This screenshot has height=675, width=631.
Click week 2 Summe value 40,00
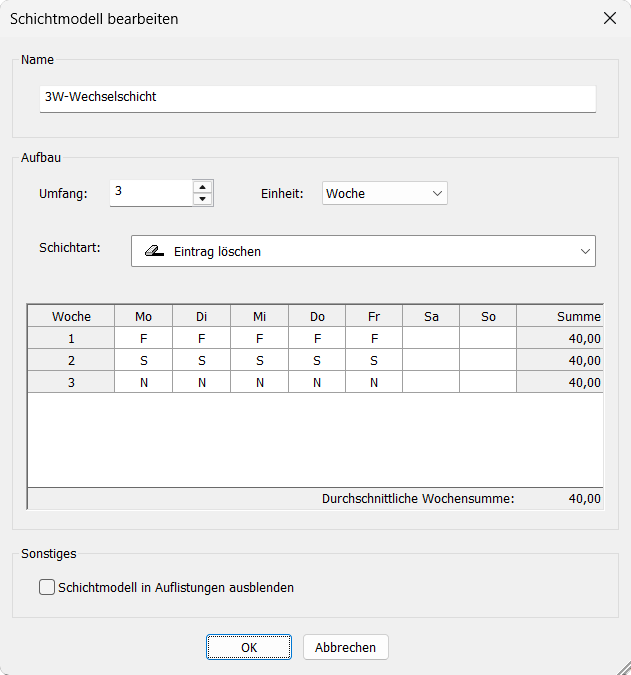pyautogui.click(x=560, y=360)
